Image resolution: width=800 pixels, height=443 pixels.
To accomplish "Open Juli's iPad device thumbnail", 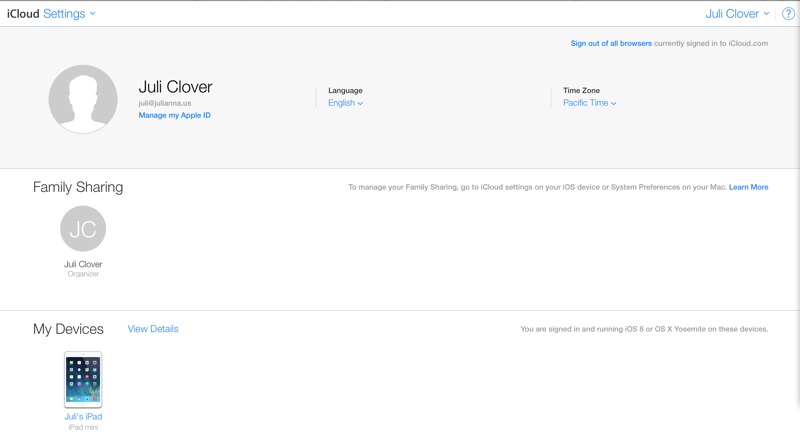I will click(83, 380).
